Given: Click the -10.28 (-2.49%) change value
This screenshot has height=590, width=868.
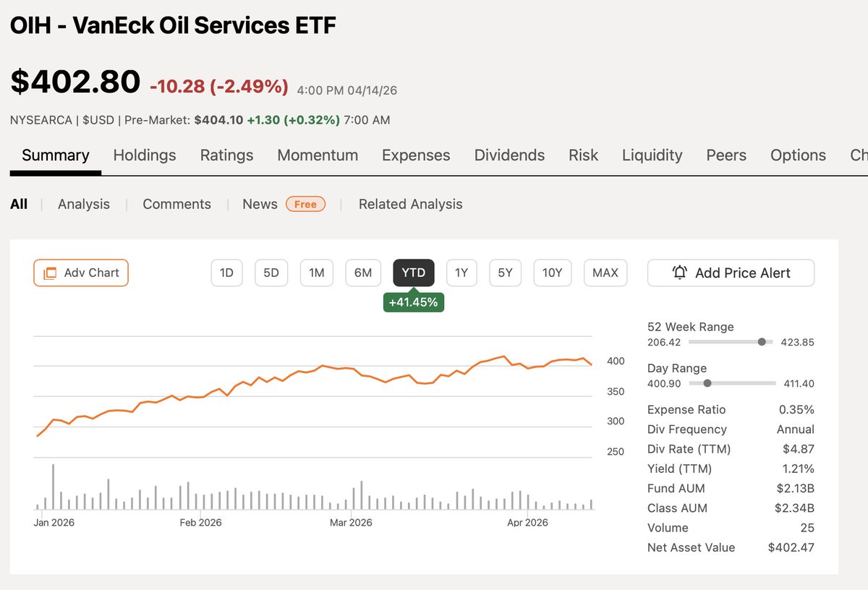Looking at the screenshot, I should (x=219, y=87).
